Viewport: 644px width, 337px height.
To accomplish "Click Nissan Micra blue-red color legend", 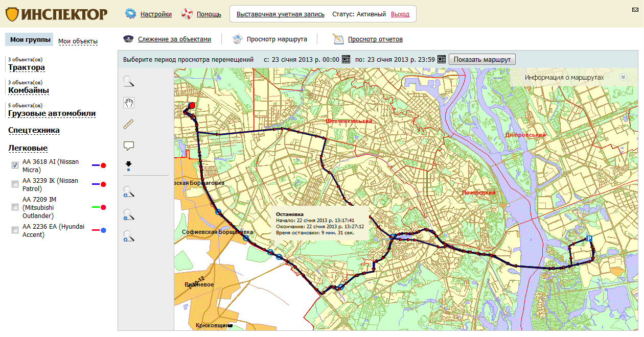I will [99, 165].
